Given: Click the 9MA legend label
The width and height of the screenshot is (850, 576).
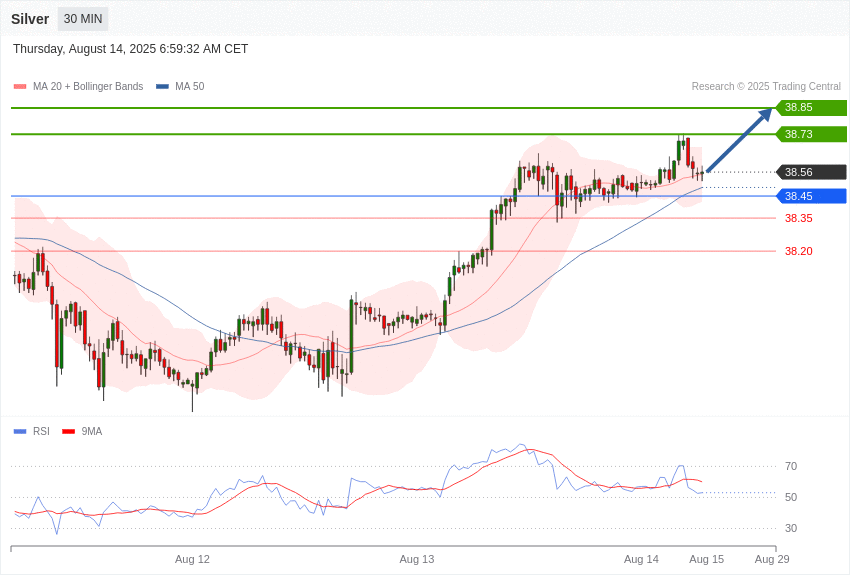Looking at the screenshot, I should coord(92,431).
